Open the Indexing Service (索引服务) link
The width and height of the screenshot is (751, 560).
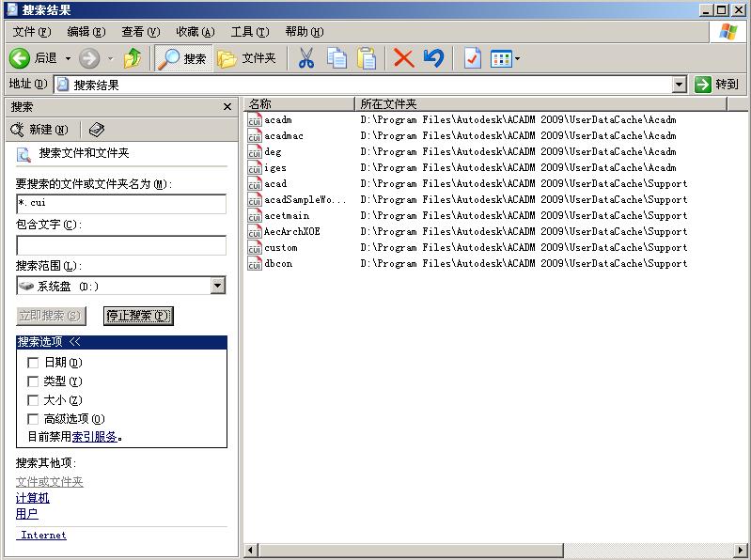click(94, 437)
